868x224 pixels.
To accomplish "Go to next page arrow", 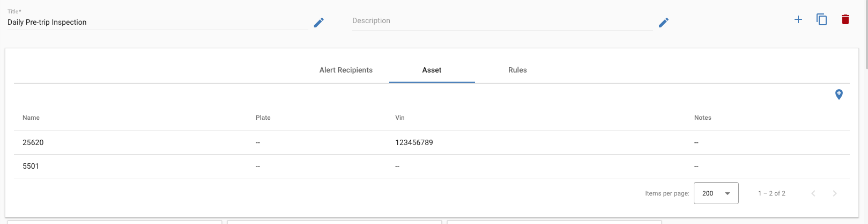I will tap(835, 193).
